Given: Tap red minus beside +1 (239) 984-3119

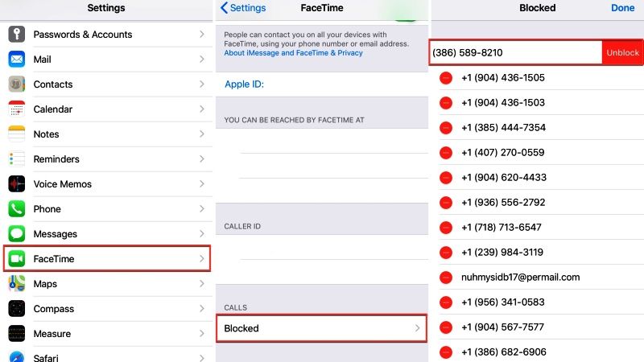Looking at the screenshot, I should pyautogui.click(x=446, y=253).
